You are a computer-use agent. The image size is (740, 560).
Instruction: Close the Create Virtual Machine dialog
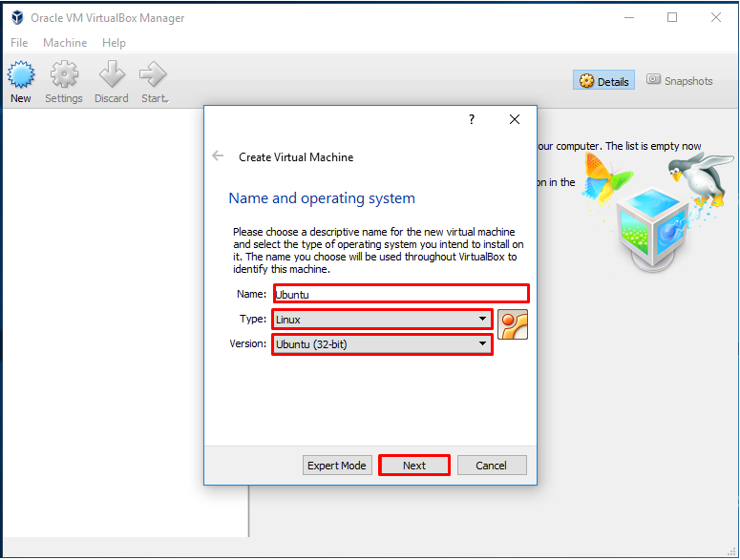coord(515,119)
